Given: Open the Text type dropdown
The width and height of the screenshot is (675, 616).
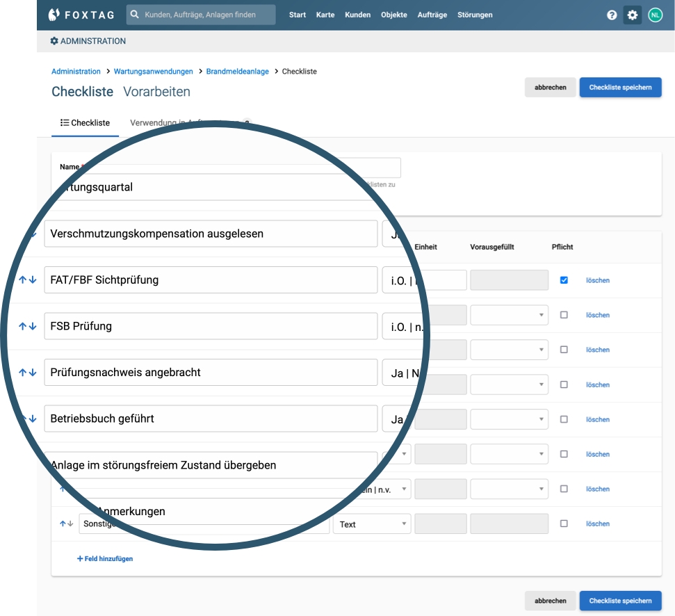Looking at the screenshot, I should pos(372,524).
